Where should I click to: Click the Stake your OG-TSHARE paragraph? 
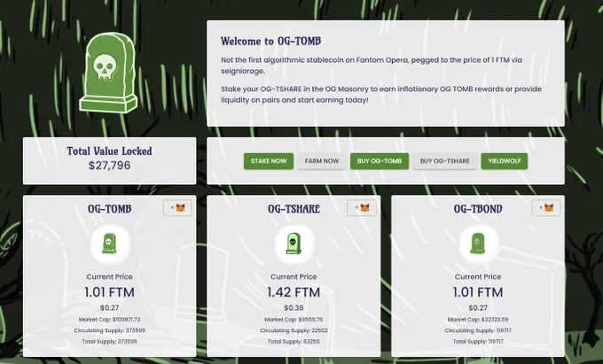click(x=381, y=95)
